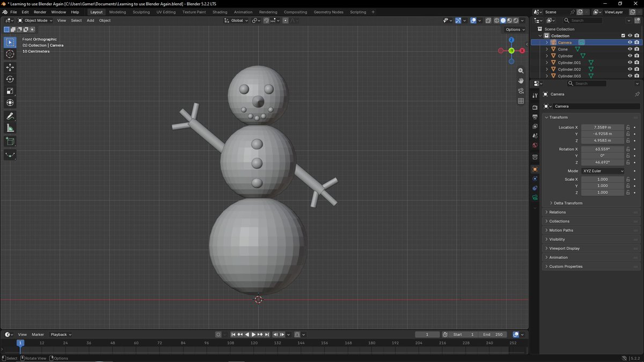Expand the Cylinder.002 outliner row
This screenshot has width=644, height=362.
tap(547, 69)
